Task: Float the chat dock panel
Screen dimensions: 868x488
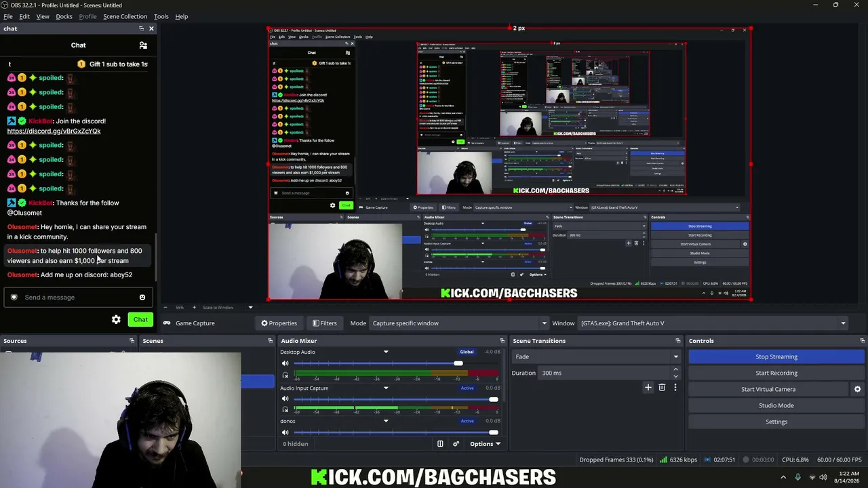Action: [x=141, y=28]
